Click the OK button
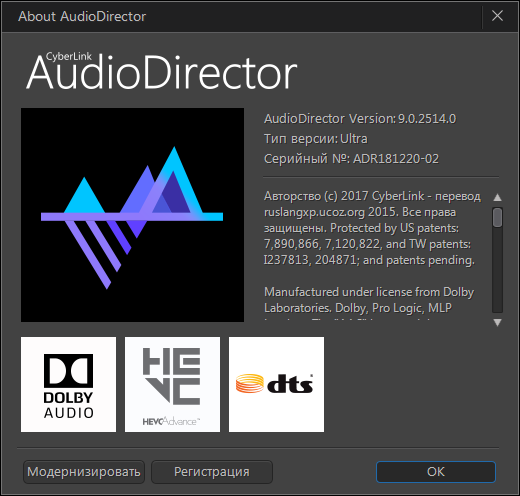Viewport: 520px width, 496px height. [x=436, y=472]
